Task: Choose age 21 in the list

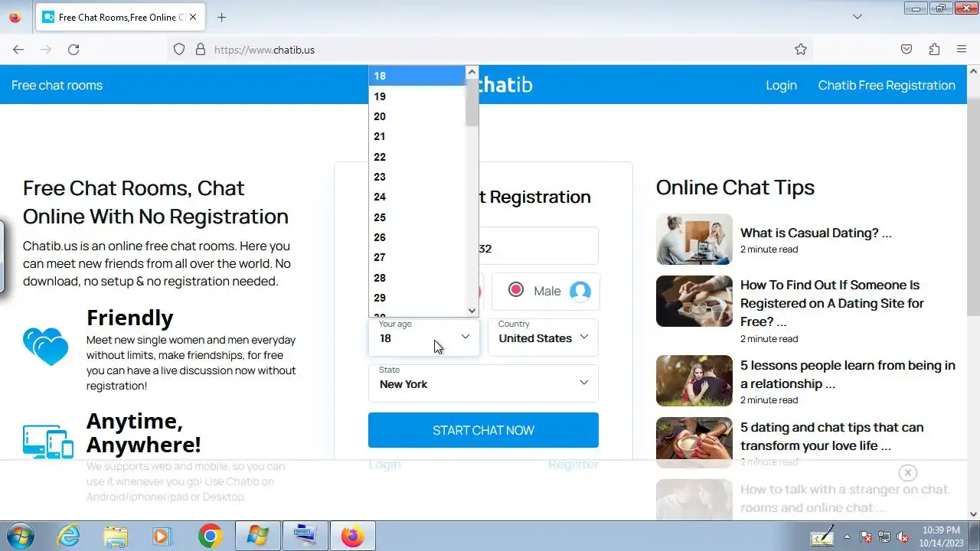Action: pos(417,136)
